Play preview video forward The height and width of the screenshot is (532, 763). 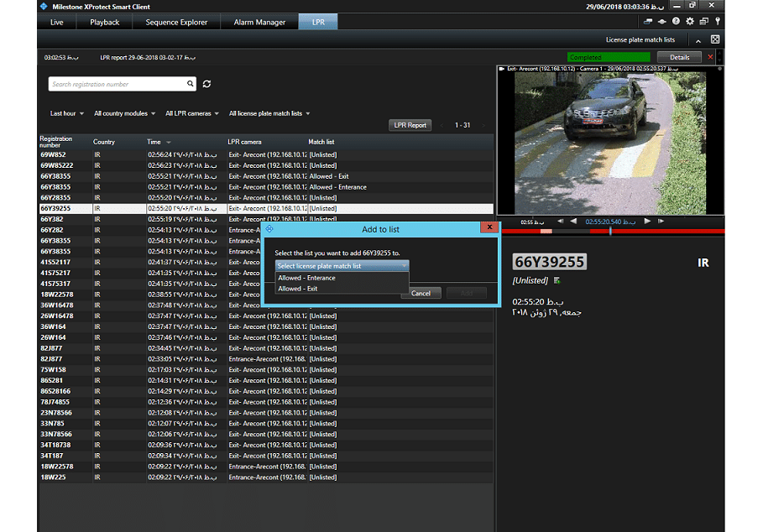647,222
